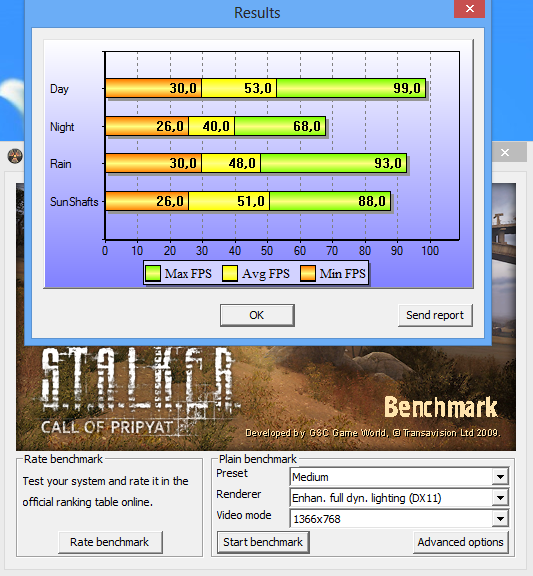Click the Preset field label
The image size is (533, 576).
coord(232,473)
